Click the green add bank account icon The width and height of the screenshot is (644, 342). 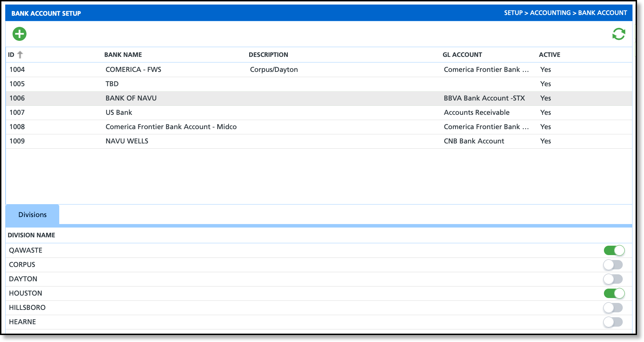coord(20,34)
